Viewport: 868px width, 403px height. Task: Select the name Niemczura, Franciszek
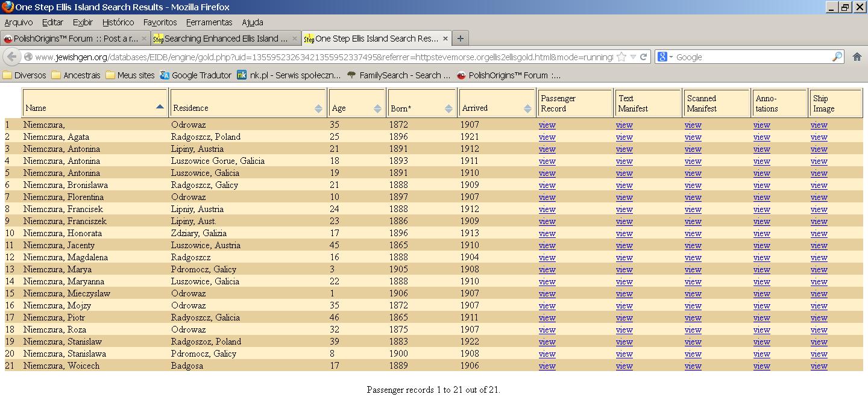[x=65, y=221]
